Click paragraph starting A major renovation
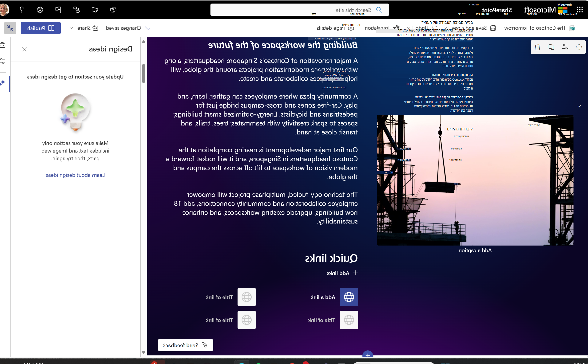 (261, 70)
